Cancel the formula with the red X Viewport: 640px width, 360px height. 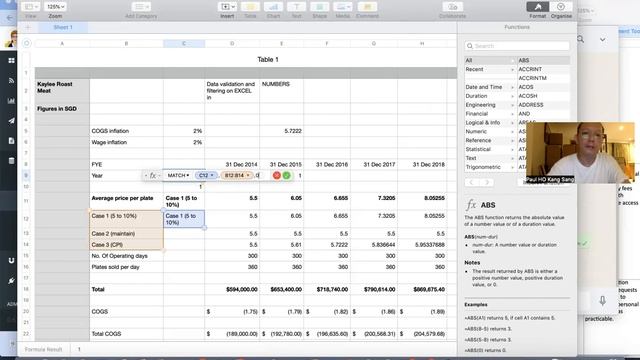click(x=277, y=176)
